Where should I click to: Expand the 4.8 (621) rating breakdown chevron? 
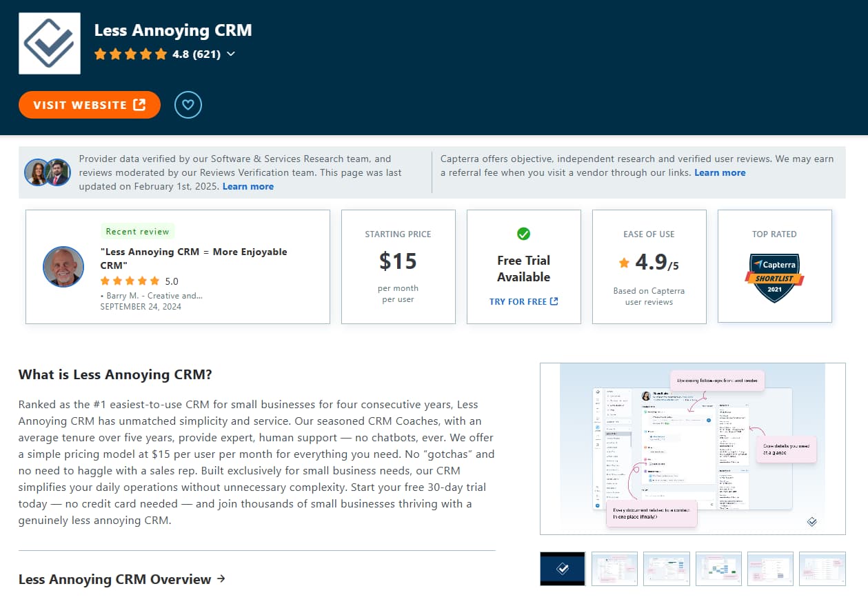coord(230,54)
